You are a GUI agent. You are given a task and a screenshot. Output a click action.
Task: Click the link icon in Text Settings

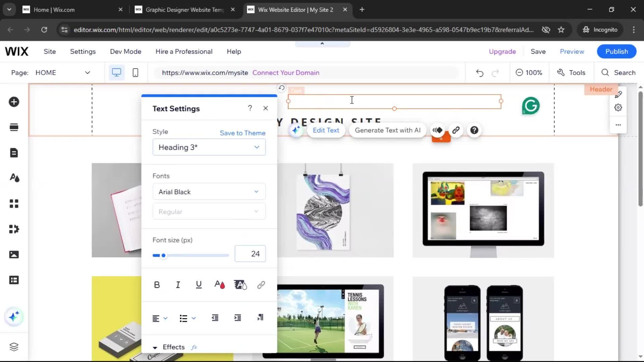click(261, 285)
